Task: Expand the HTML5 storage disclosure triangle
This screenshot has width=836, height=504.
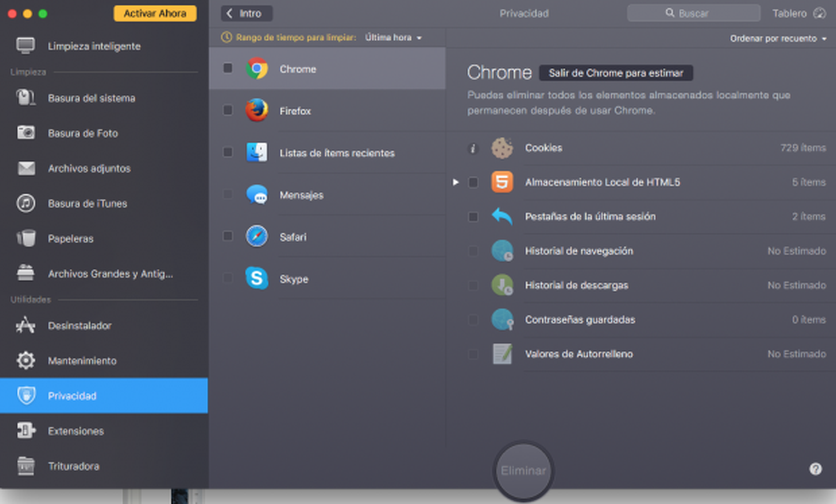Action: [456, 182]
